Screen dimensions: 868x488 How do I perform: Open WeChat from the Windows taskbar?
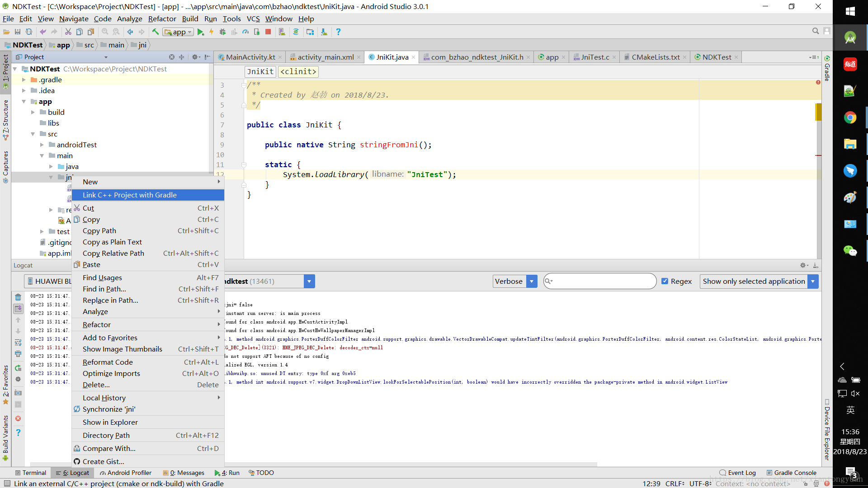(850, 251)
